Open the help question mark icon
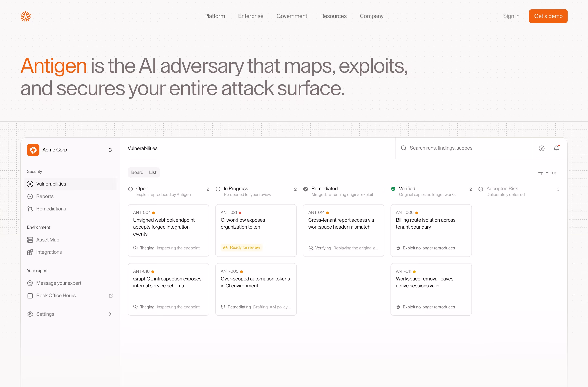This screenshot has height=387, width=588. tap(542, 148)
